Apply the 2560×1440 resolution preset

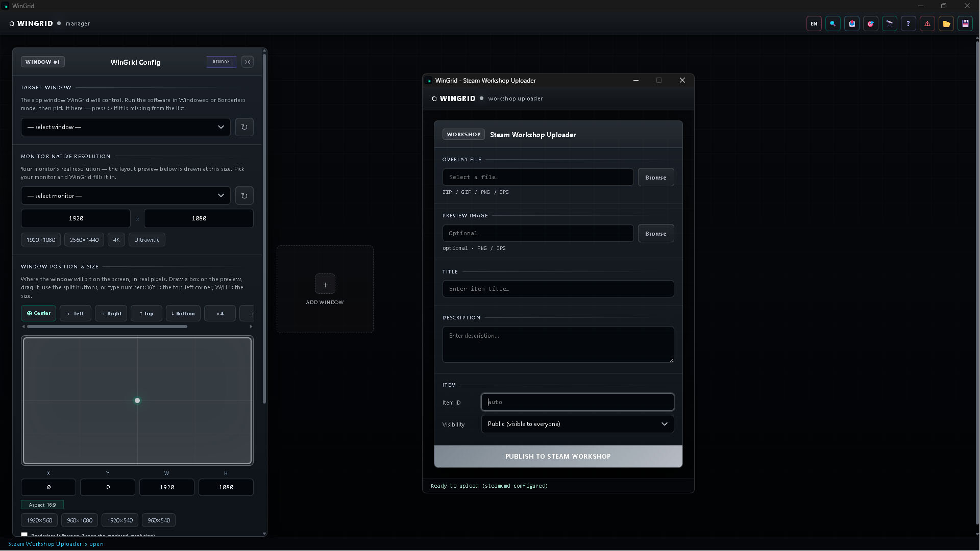tap(84, 240)
